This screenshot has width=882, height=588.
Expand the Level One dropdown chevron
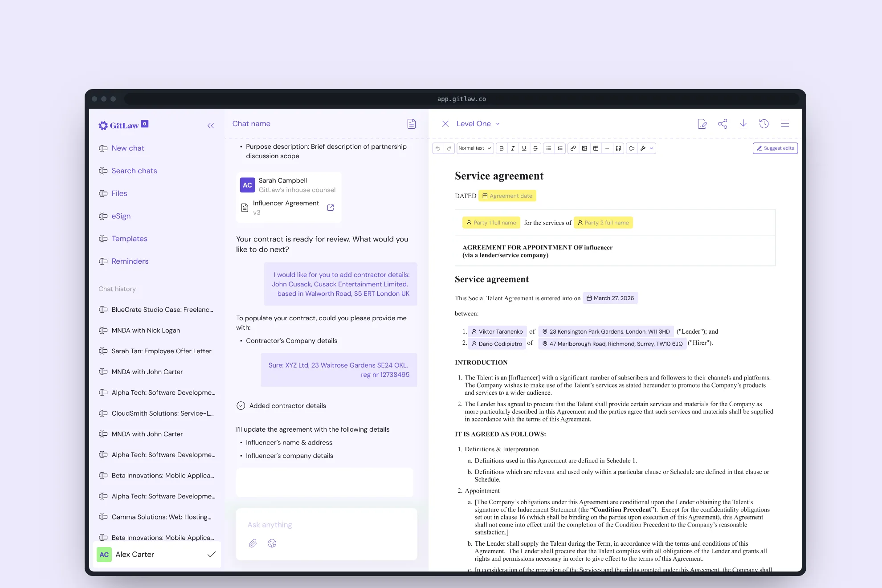tap(498, 124)
